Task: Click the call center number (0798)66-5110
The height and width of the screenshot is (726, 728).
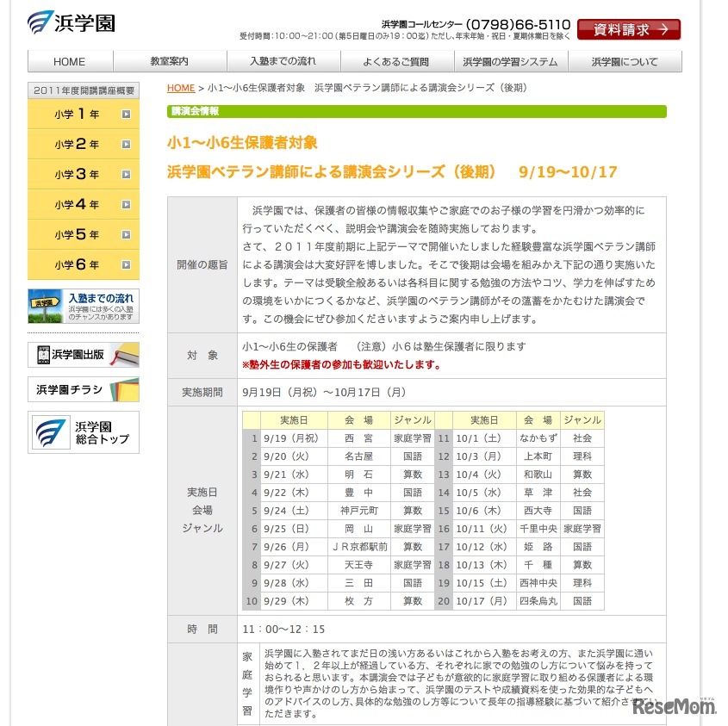Action: [518, 24]
